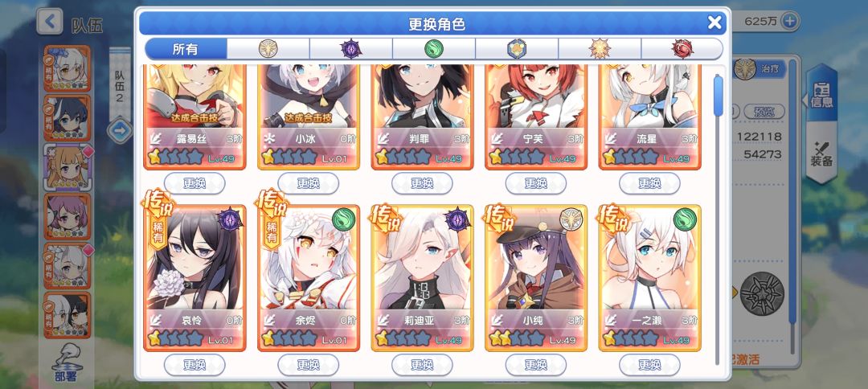Switch to the 所有 tab
The image size is (868, 389).
pyautogui.click(x=186, y=49)
